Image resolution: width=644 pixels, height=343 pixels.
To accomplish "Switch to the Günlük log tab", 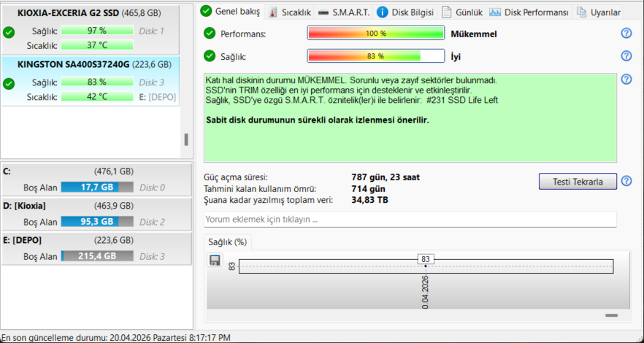I will point(462,12).
